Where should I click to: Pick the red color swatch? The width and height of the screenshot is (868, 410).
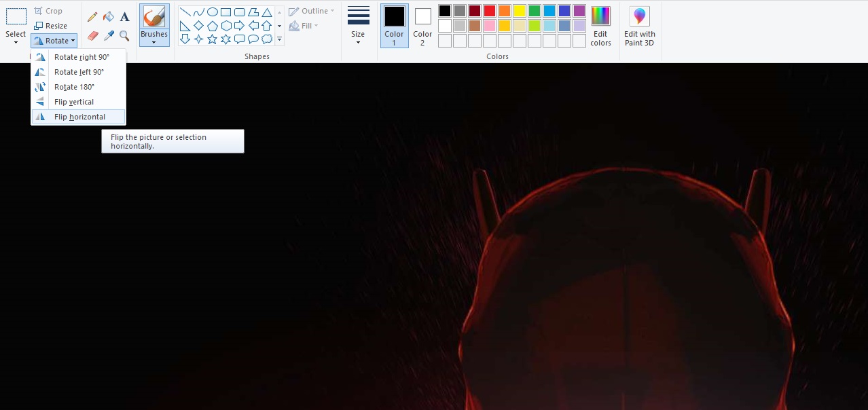(x=489, y=11)
